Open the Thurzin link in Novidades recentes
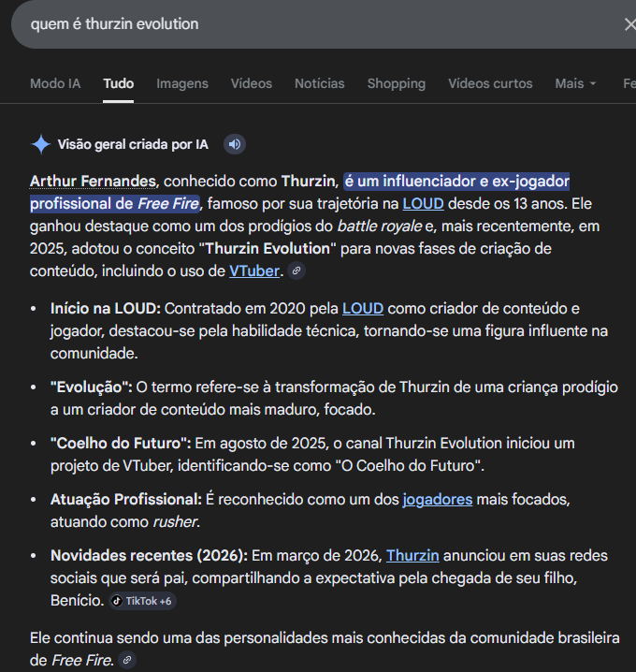This screenshot has width=636, height=672. (412, 556)
